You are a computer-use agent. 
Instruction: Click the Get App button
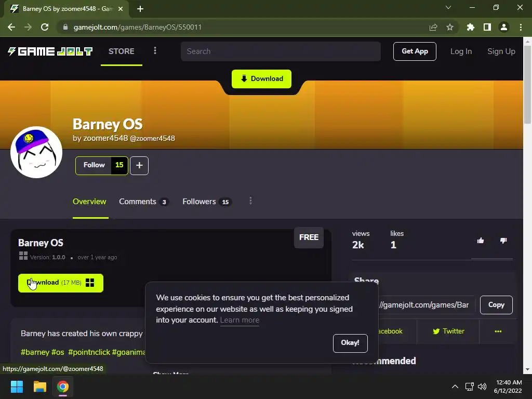(x=415, y=51)
